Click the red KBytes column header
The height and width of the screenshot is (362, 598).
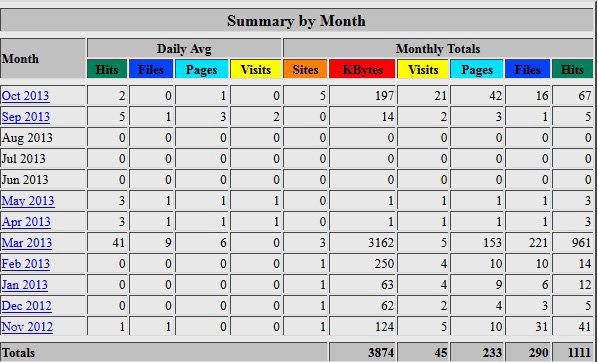click(x=362, y=69)
